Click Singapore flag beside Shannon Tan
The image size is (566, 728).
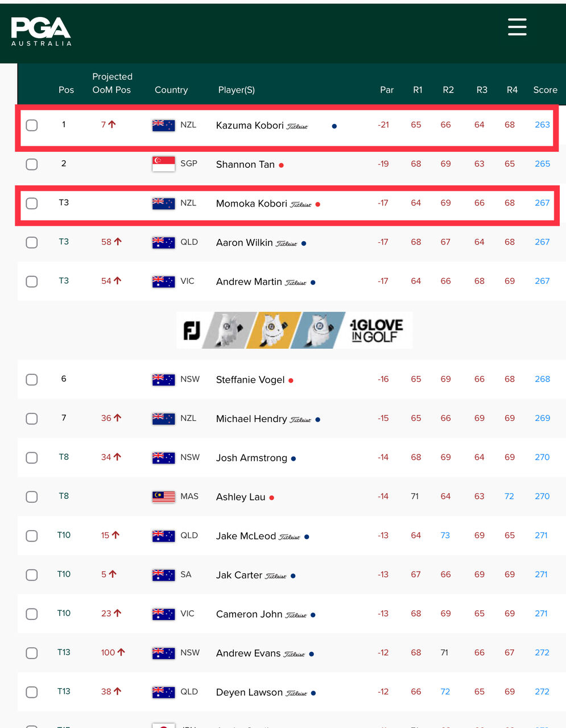click(163, 164)
